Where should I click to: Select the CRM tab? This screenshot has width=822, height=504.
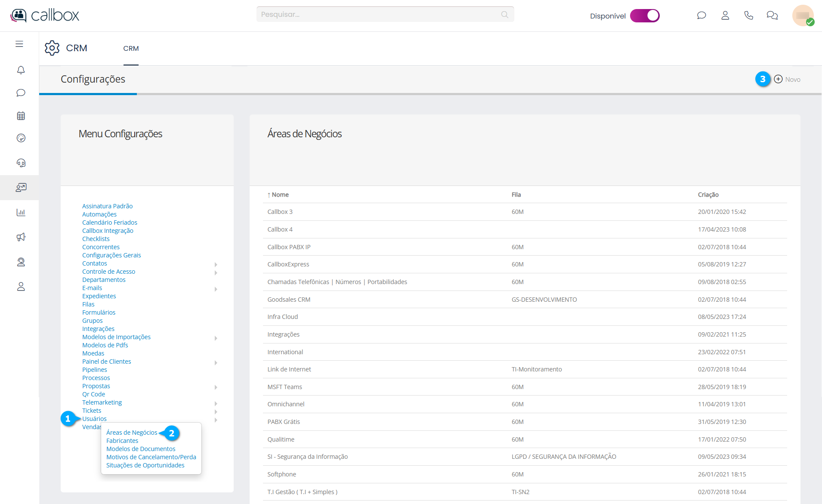pos(131,49)
